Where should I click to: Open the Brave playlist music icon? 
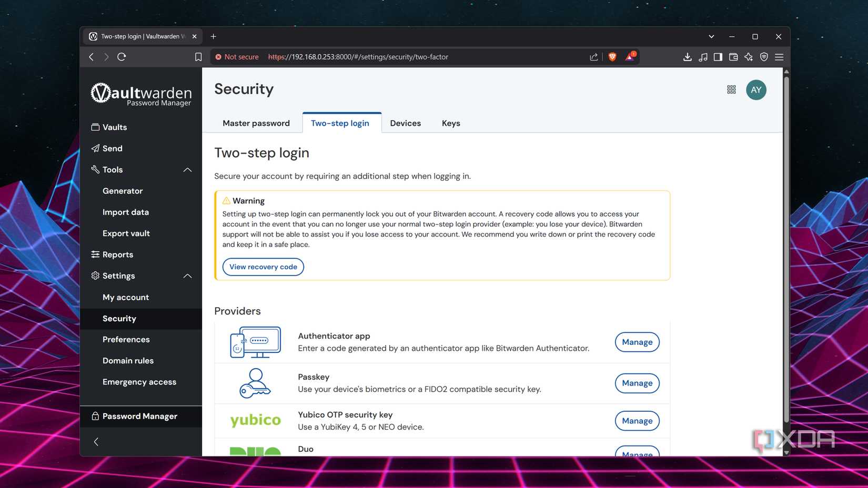703,57
